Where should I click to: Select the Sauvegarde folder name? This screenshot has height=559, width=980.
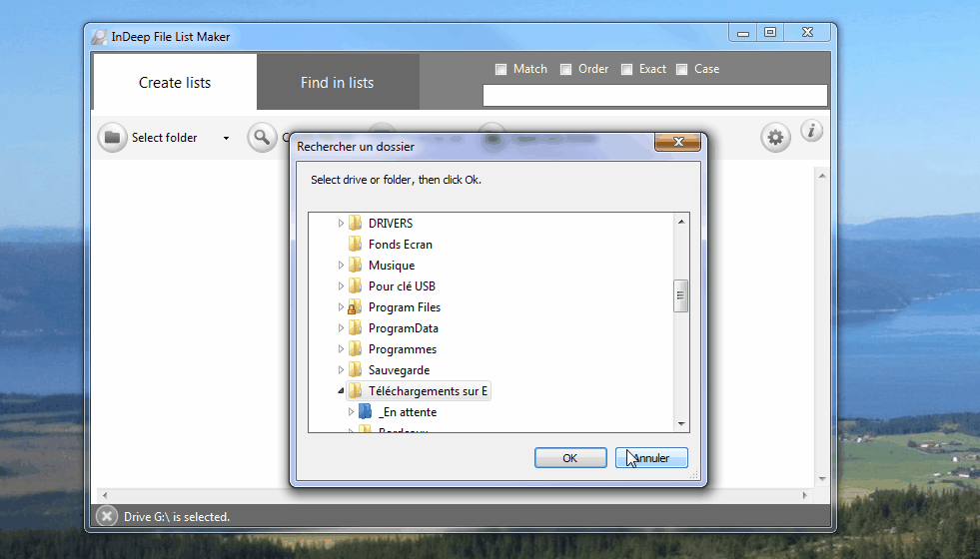point(399,370)
